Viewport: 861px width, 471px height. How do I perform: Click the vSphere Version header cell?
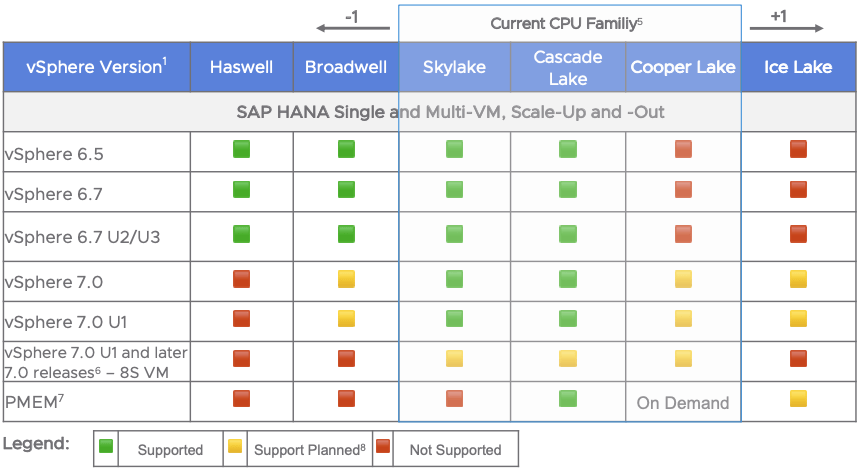(x=97, y=67)
